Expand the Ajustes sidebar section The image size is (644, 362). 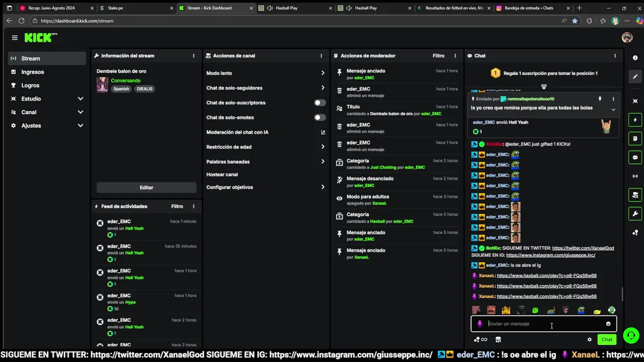coord(80,126)
